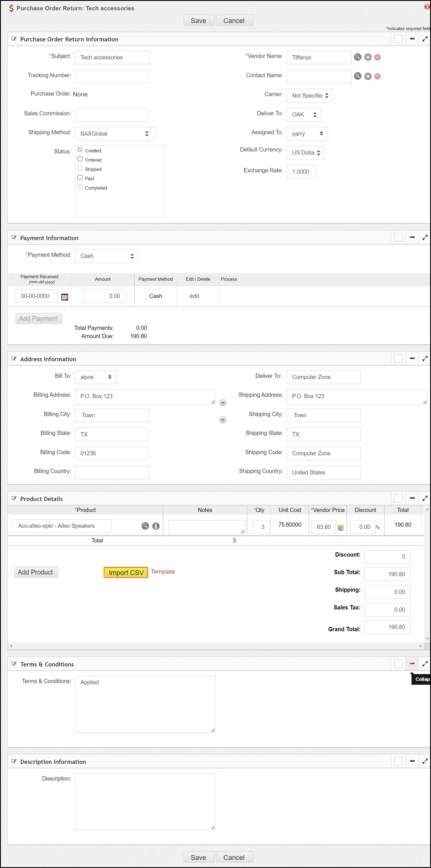The width and height of the screenshot is (431, 868).
Task: Click the bottom Save button
Action: point(199,857)
